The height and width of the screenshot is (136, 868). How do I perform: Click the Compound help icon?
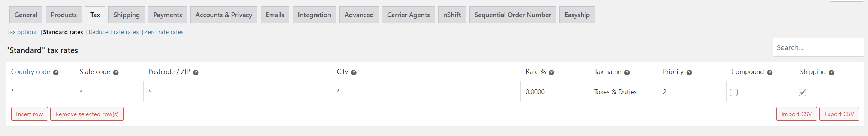coord(770,72)
